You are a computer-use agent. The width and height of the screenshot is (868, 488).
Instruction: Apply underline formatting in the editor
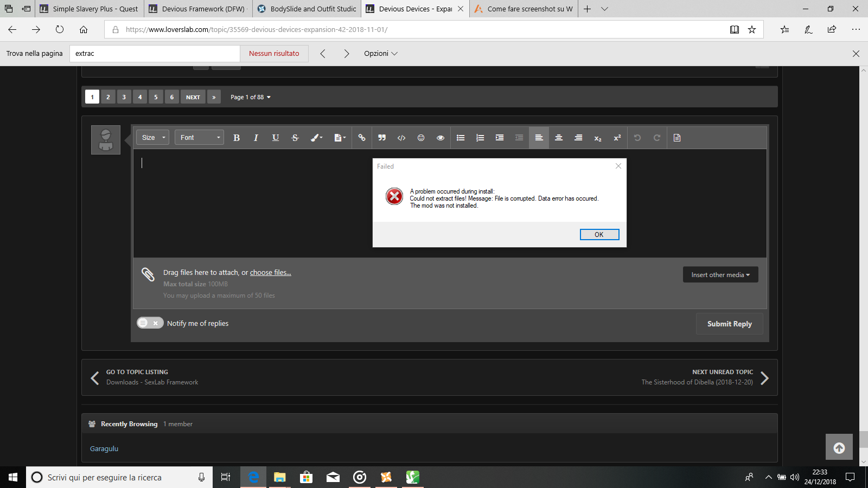point(276,138)
